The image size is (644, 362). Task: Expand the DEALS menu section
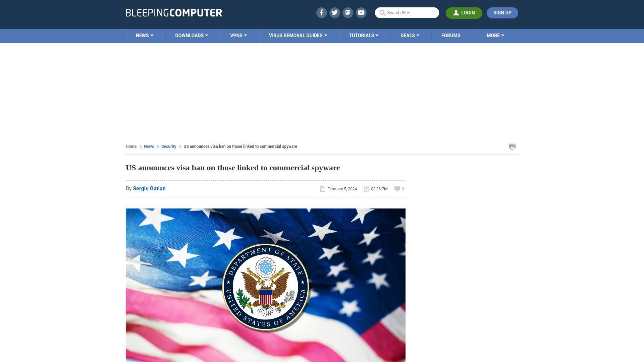(410, 36)
